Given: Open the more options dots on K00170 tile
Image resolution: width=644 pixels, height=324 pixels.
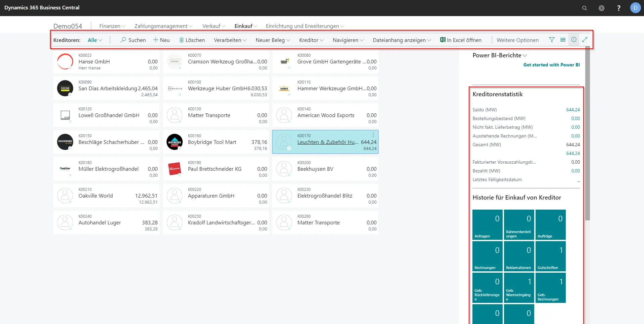Looking at the screenshot, I should 373,135.
